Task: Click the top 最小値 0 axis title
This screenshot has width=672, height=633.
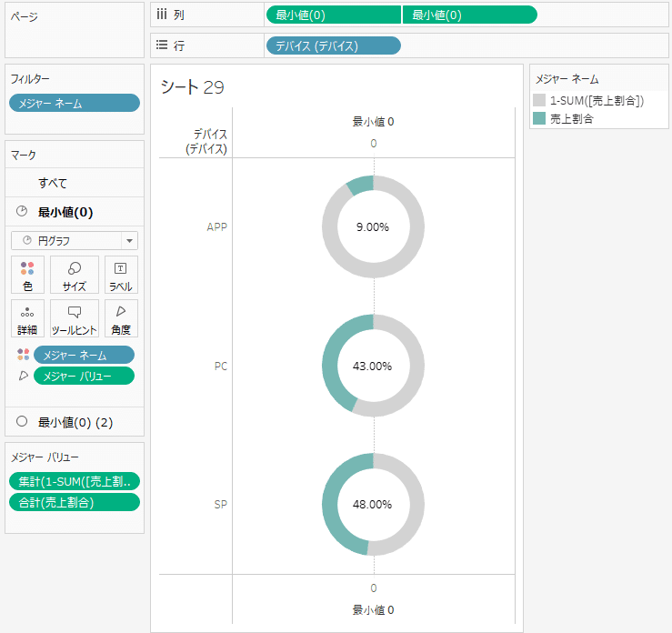Action: tap(373, 122)
